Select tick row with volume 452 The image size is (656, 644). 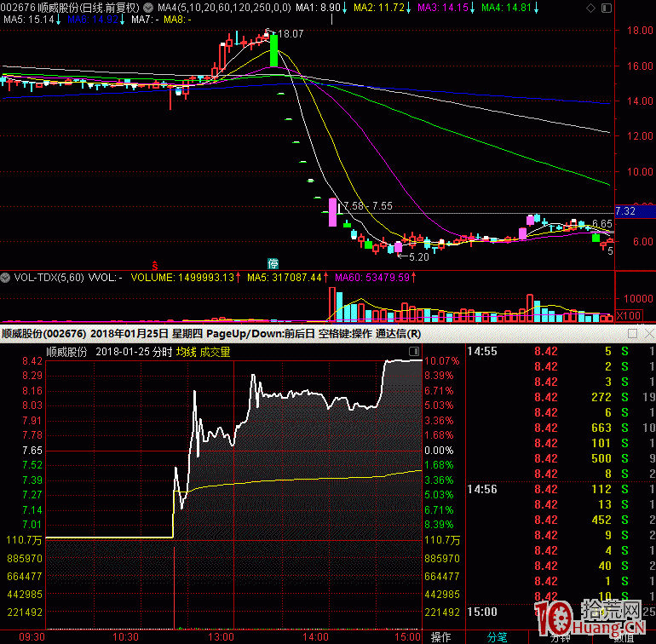[561, 520]
